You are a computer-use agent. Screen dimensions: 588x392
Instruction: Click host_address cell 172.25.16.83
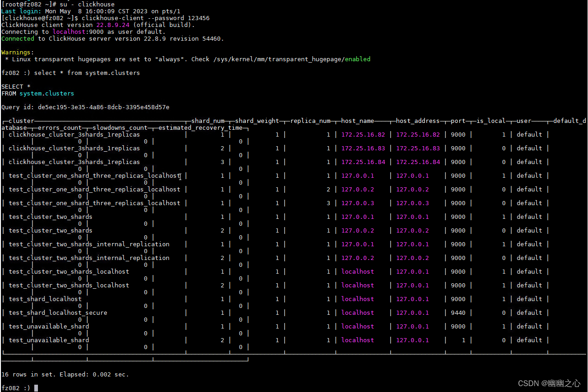[418, 148]
